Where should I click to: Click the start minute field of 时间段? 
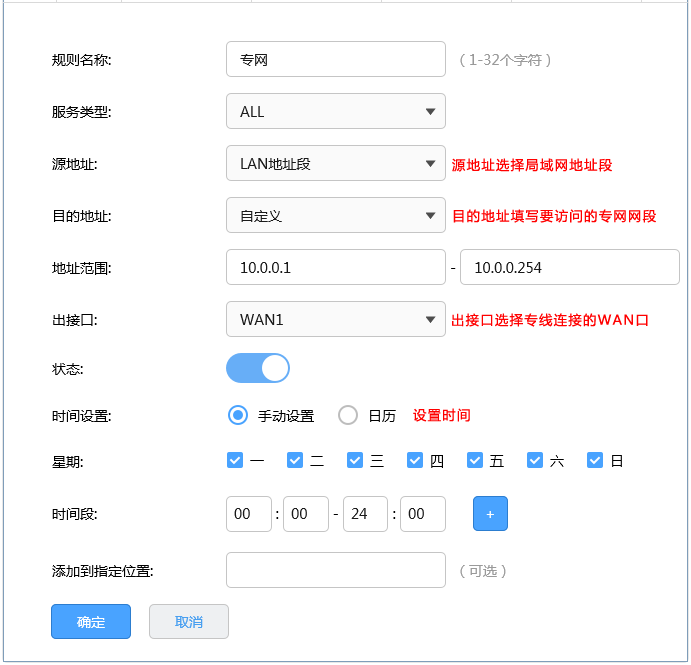coord(306,514)
